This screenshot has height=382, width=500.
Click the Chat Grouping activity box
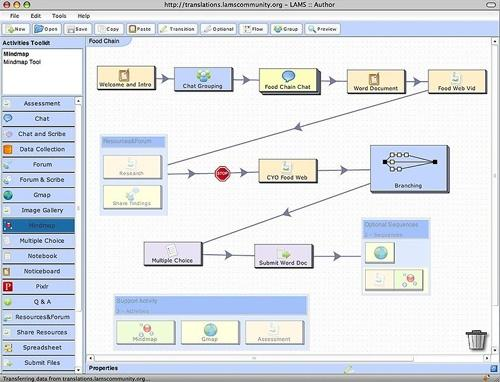pos(203,79)
